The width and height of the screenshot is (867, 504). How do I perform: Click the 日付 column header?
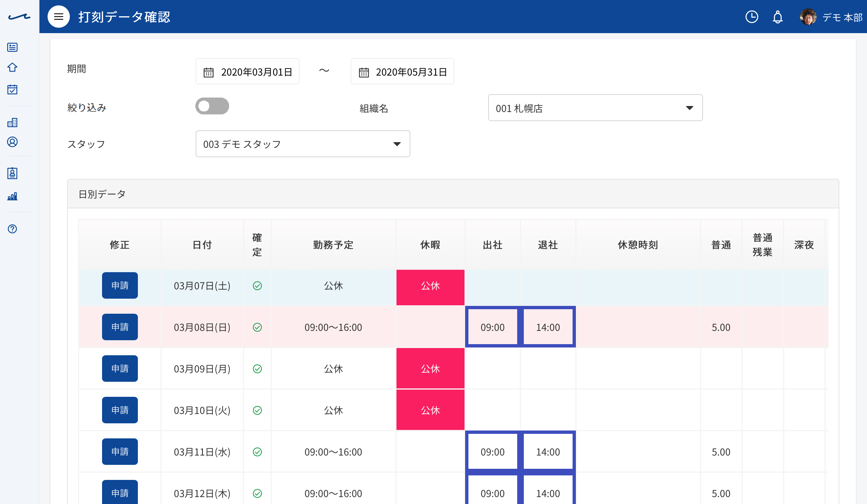[202, 244]
